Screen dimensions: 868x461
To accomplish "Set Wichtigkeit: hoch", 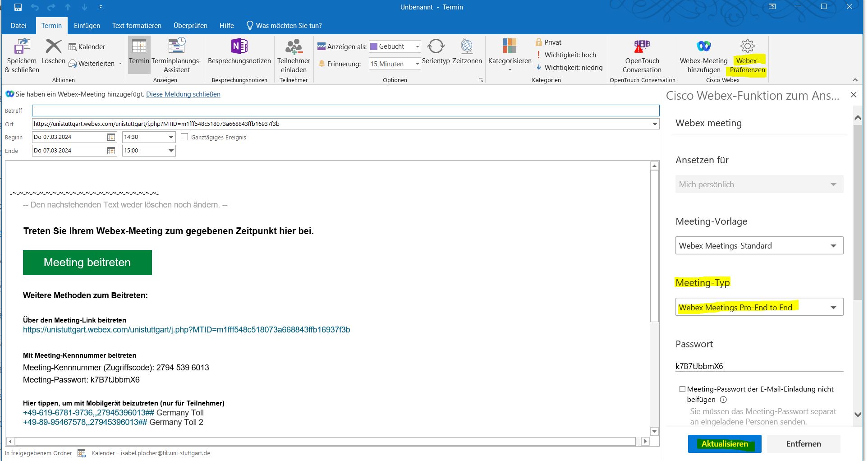I will 565,55.
